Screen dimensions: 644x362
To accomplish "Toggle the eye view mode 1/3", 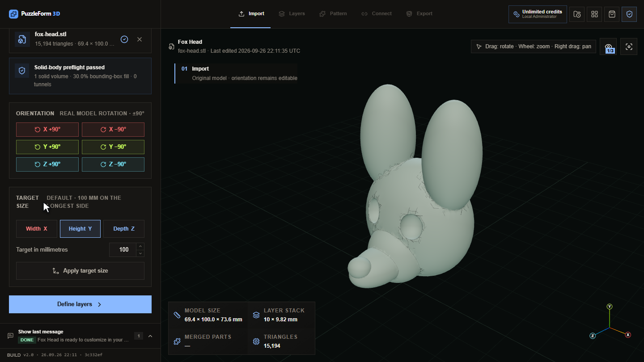I will [609, 46].
